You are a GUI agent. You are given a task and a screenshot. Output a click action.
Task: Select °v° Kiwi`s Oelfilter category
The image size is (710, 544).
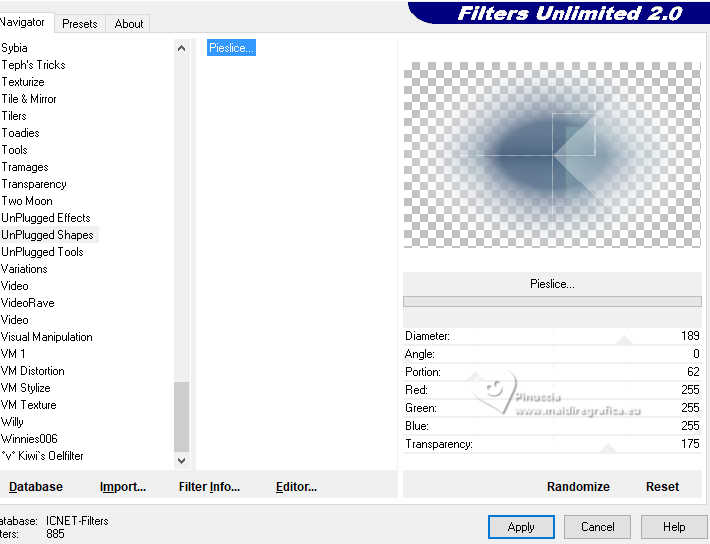click(x=42, y=456)
